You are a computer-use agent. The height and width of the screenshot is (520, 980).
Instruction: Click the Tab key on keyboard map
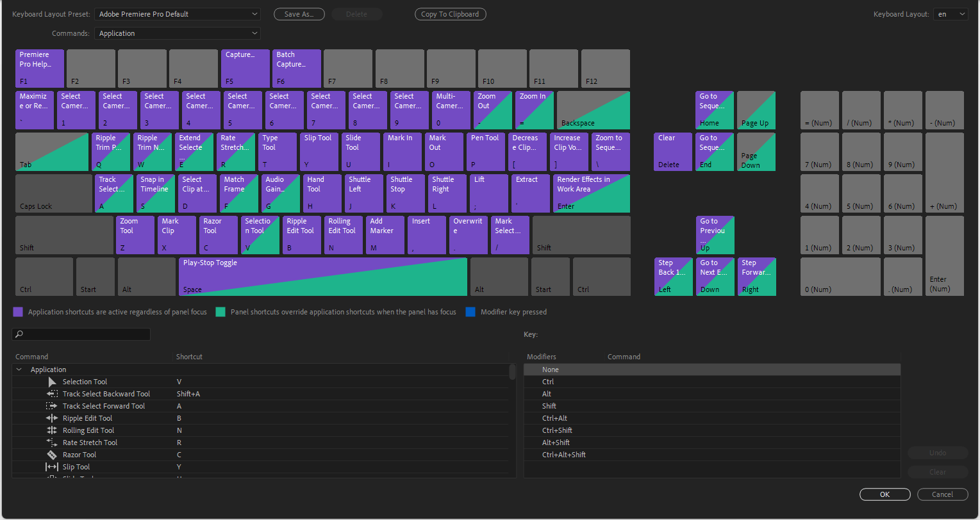pos(52,152)
